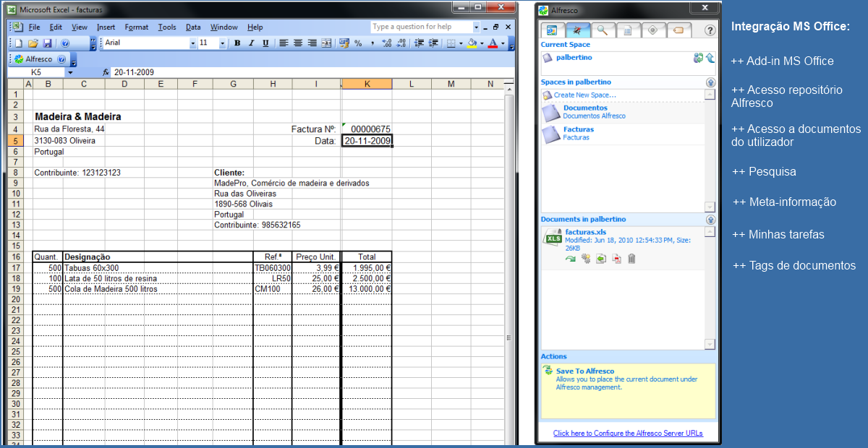Image resolution: width=868 pixels, height=448 pixels.
Task: Open the Edit menu
Action: pyautogui.click(x=56, y=27)
